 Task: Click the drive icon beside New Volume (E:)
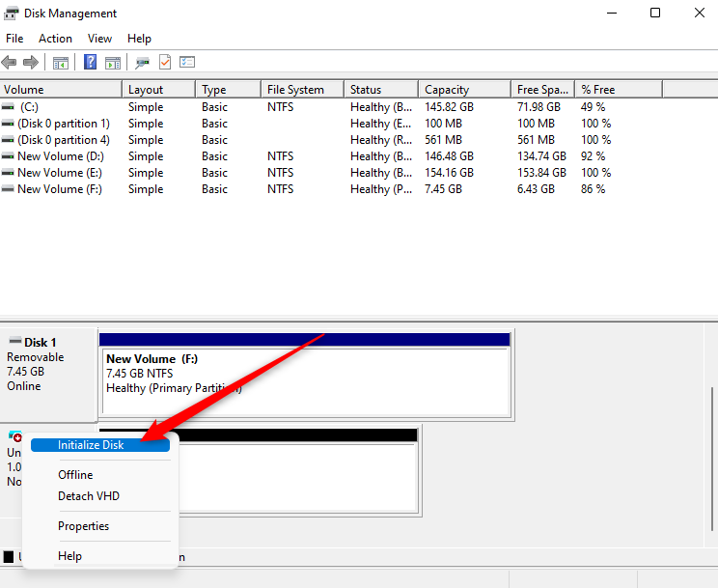click(8, 173)
